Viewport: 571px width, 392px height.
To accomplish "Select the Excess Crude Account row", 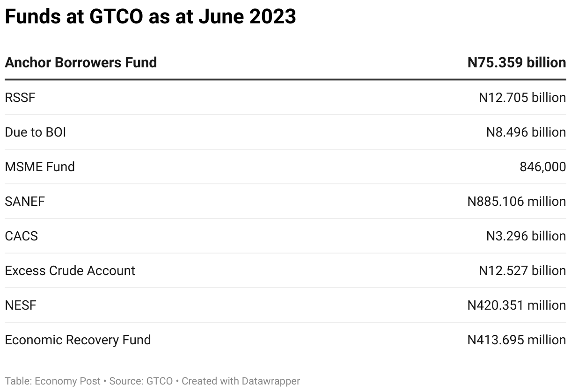I will coord(285,270).
